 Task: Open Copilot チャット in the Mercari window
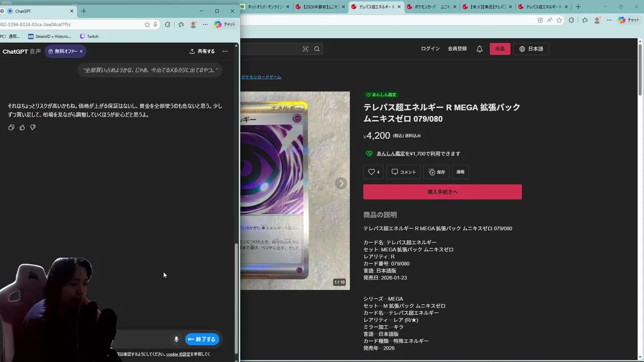click(629, 20)
